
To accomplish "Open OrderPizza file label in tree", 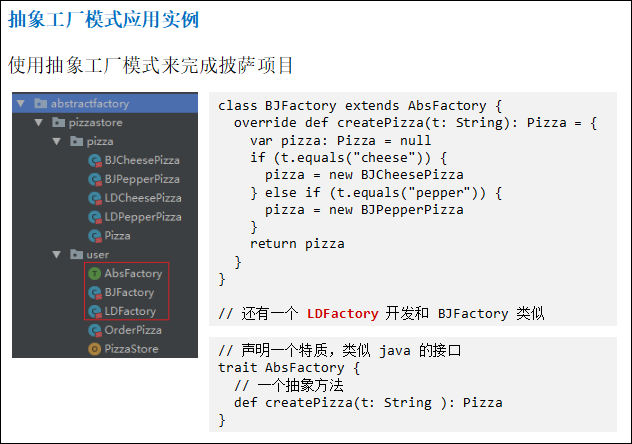I will pos(133,330).
